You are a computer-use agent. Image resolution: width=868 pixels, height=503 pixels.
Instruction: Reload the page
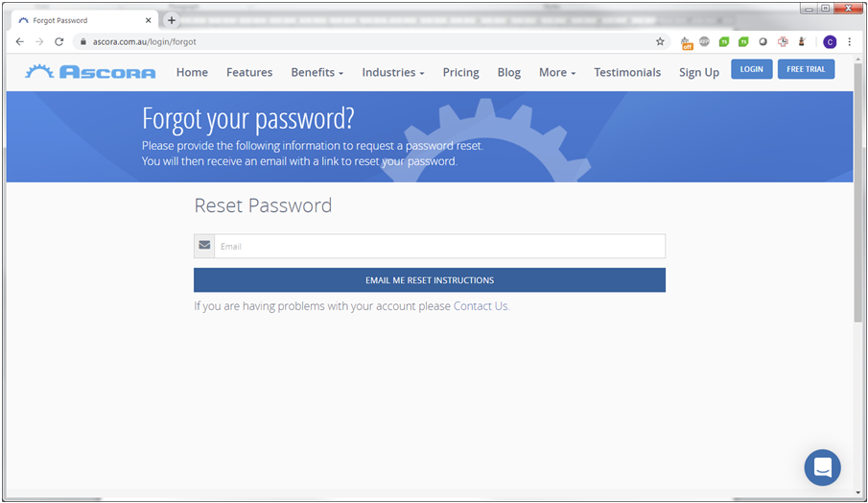[x=59, y=42]
